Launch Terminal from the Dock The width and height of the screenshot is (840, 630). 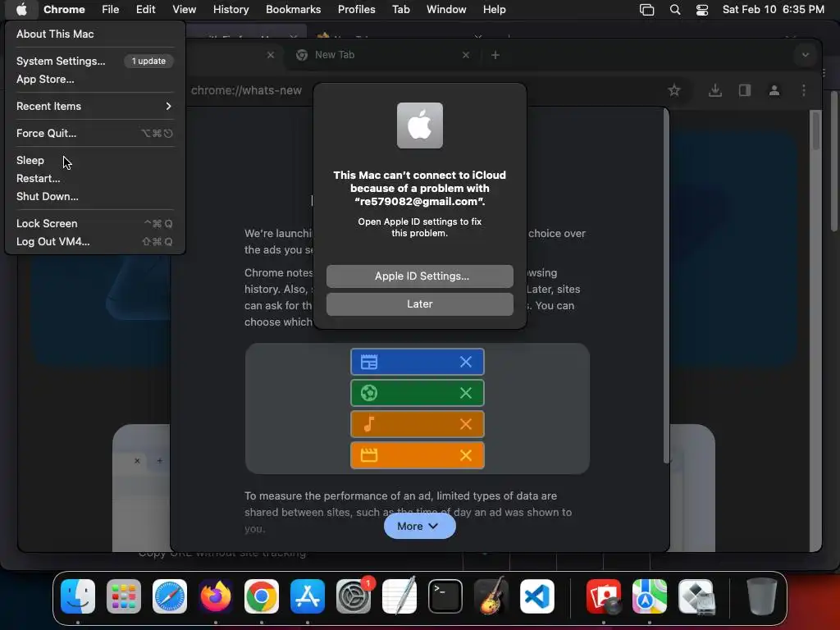click(x=445, y=596)
